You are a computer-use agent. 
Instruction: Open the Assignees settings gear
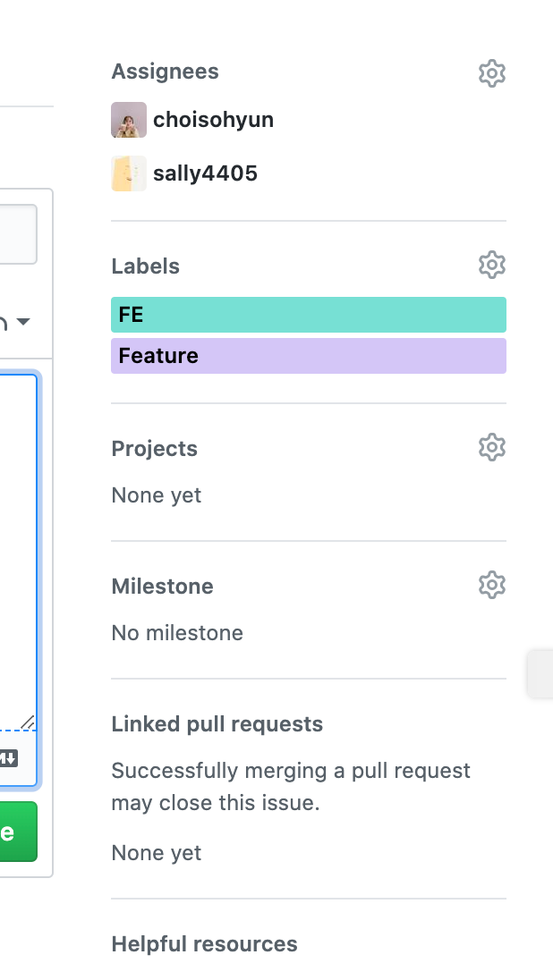tap(492, 73)
